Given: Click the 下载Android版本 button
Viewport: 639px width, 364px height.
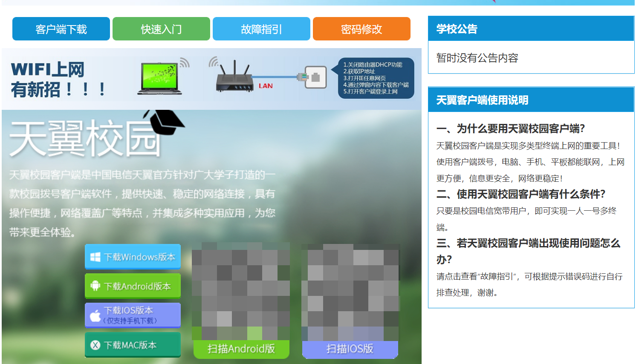Looking at the screenshot, I should (133, 286).
